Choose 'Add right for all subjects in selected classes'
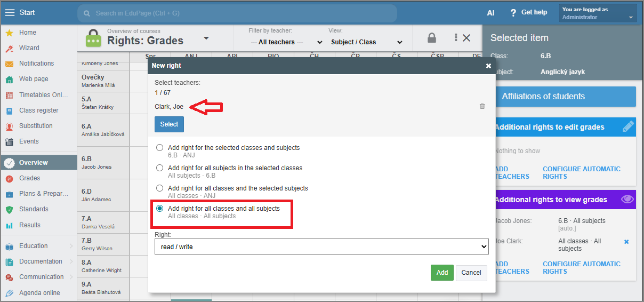Image resolution: width=644 pixels, height=302 pixels. click(x=159, y=168)
